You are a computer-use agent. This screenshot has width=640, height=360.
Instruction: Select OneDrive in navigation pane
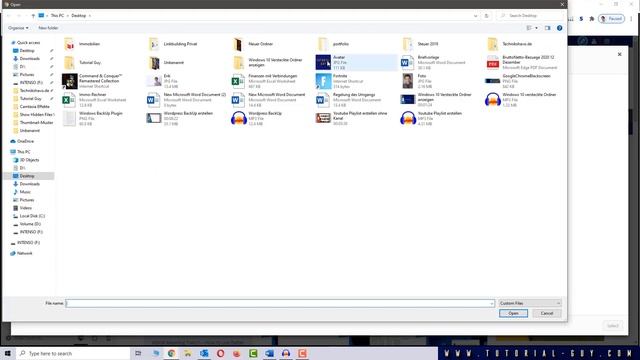click(x=25, y=141)
